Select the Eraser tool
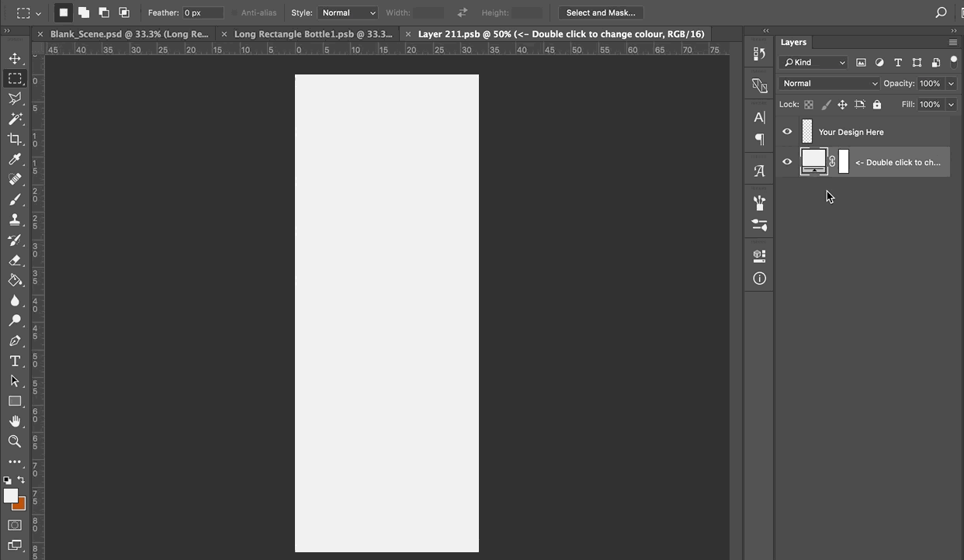Screen dimensions: 964x560 [15, 260]
